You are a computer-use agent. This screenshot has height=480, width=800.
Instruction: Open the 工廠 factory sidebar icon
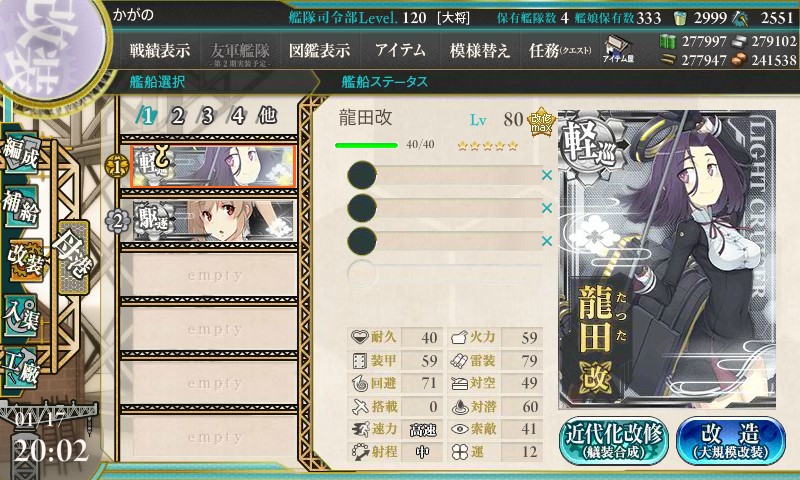(21, 368)
